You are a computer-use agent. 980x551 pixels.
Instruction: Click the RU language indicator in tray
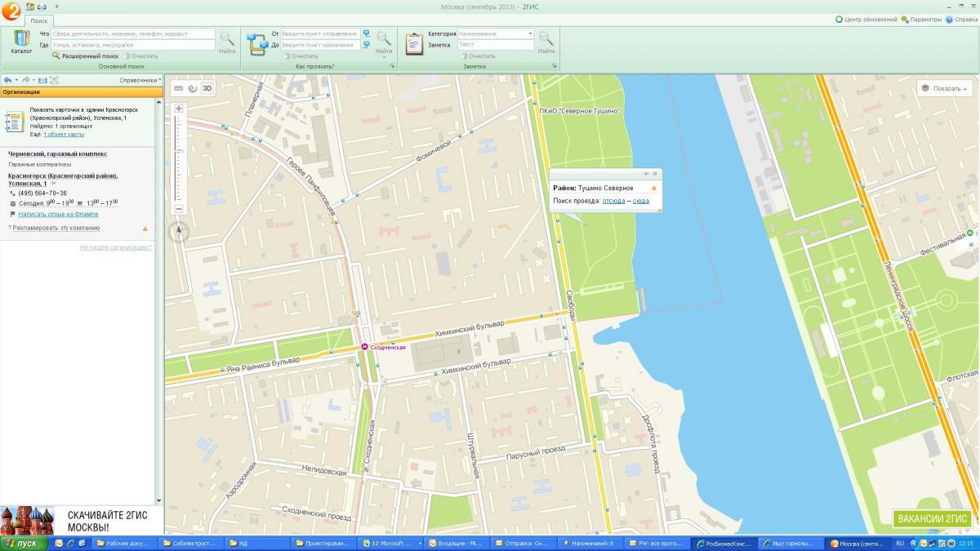click(x=899, y=543)
